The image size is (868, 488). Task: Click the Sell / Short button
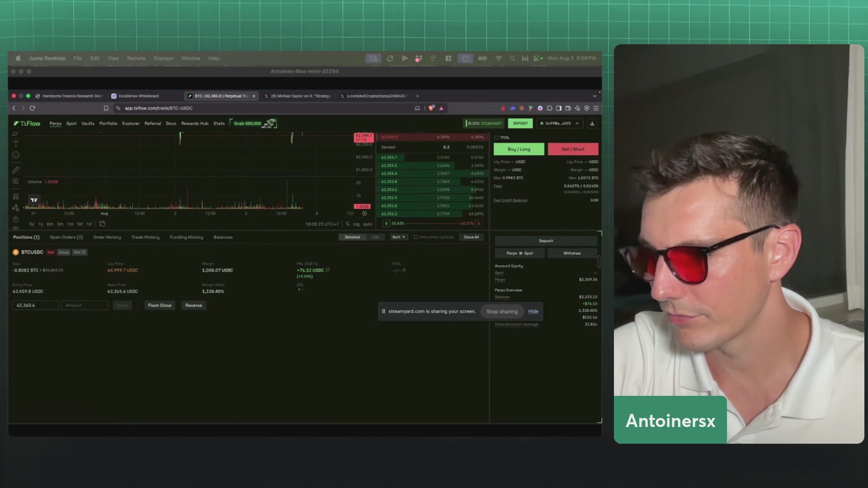[x=573, y=149]
